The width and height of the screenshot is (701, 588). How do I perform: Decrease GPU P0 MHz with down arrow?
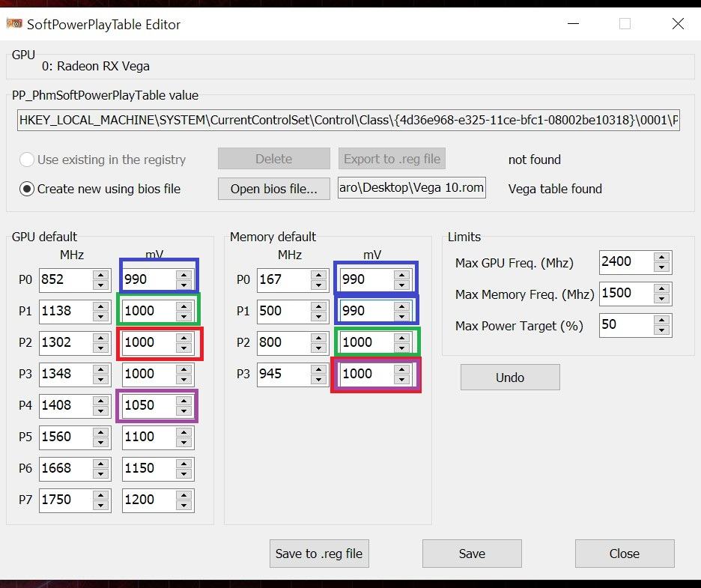101,285
